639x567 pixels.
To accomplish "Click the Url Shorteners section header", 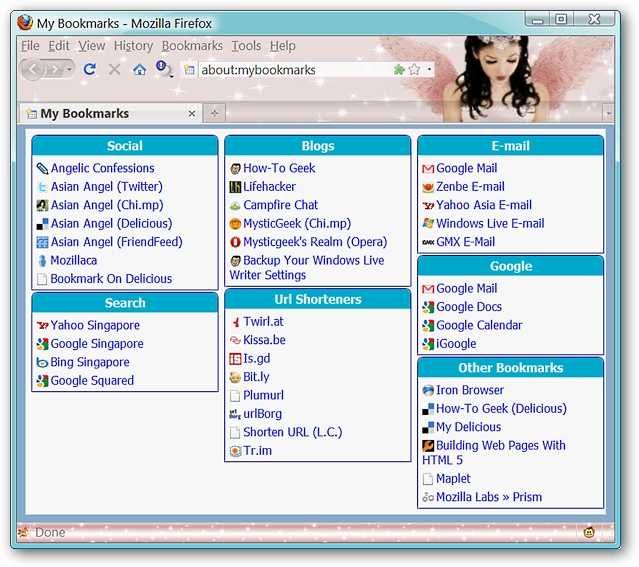I will pyautogui.click(x=317, y=299).
